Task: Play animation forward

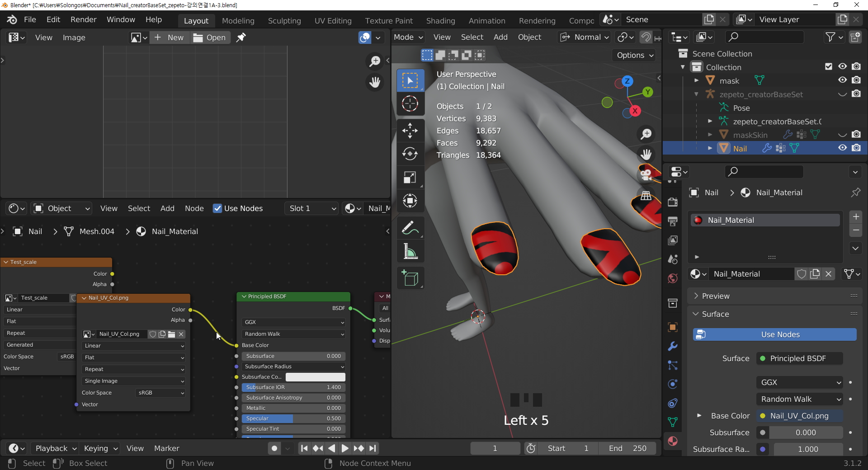Action: 344,448
